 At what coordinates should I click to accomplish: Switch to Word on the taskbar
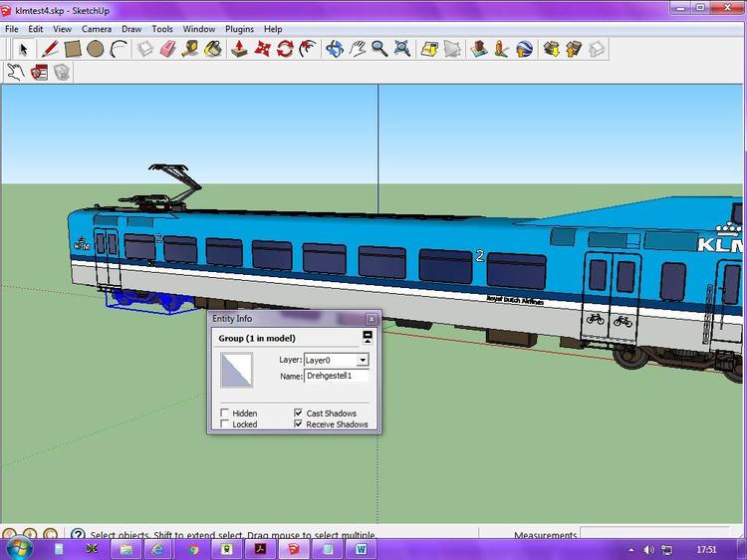tap(361, 549)
